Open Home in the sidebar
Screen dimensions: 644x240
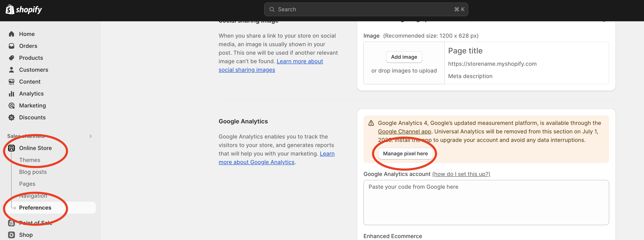click(27, 34)
